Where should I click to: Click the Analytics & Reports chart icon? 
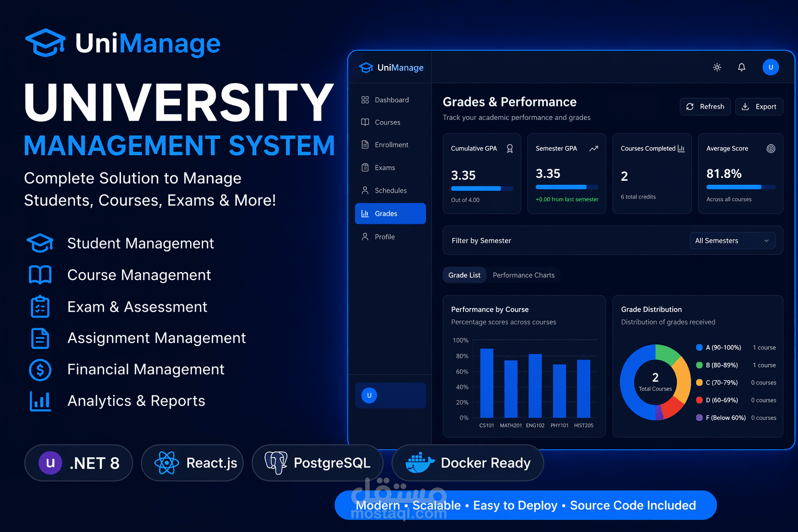[x=40, y=401]
